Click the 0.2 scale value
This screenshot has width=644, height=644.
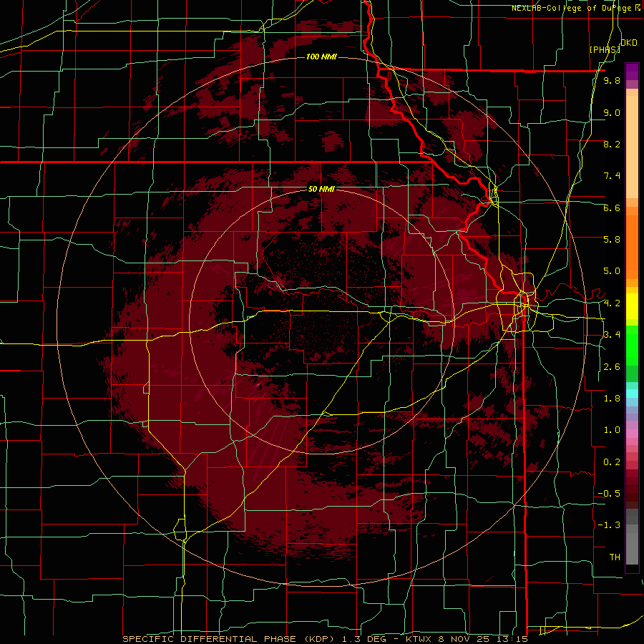point(612,462)
